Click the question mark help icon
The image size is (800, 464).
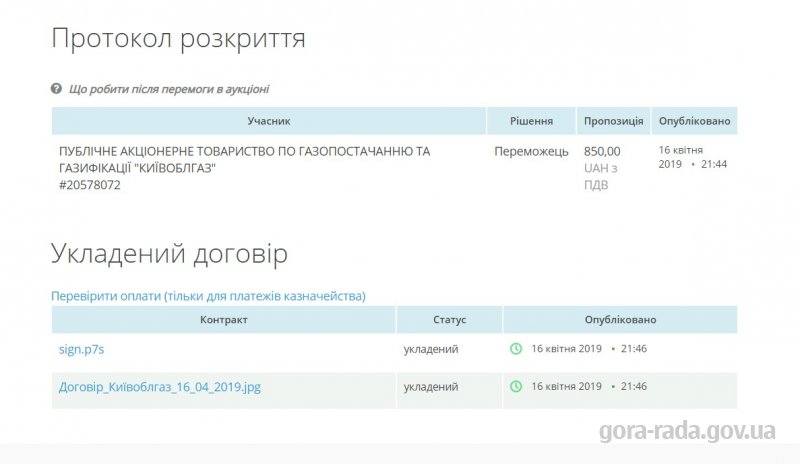pos(56,89)
